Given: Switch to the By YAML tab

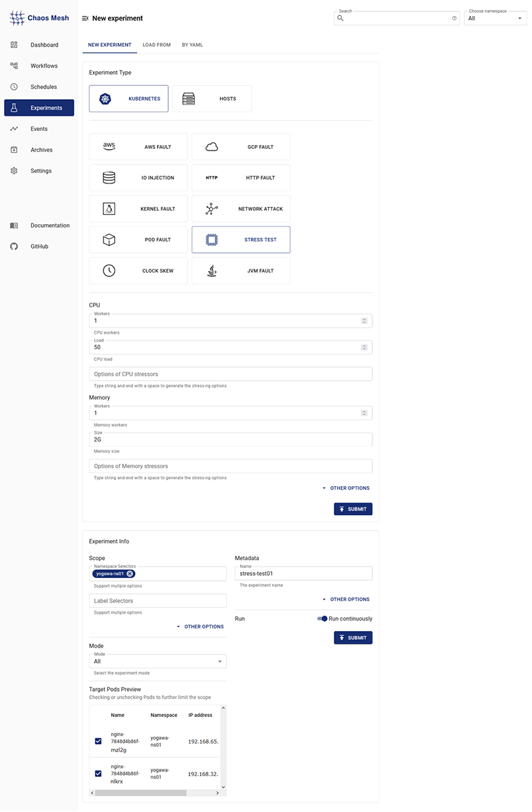Looking at the screenshot, I should click(193, 45).
